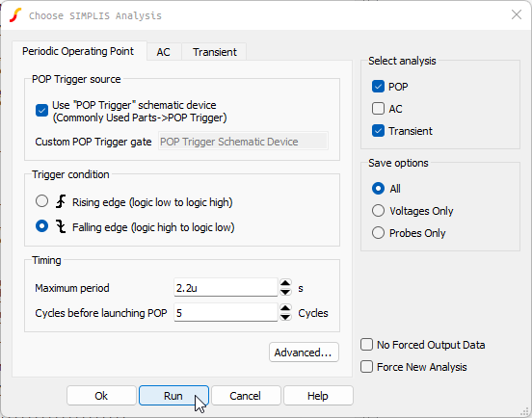Uncheck the Use POP Trigger schematic device option
This screenshot has height=418, width=532.
41,111
